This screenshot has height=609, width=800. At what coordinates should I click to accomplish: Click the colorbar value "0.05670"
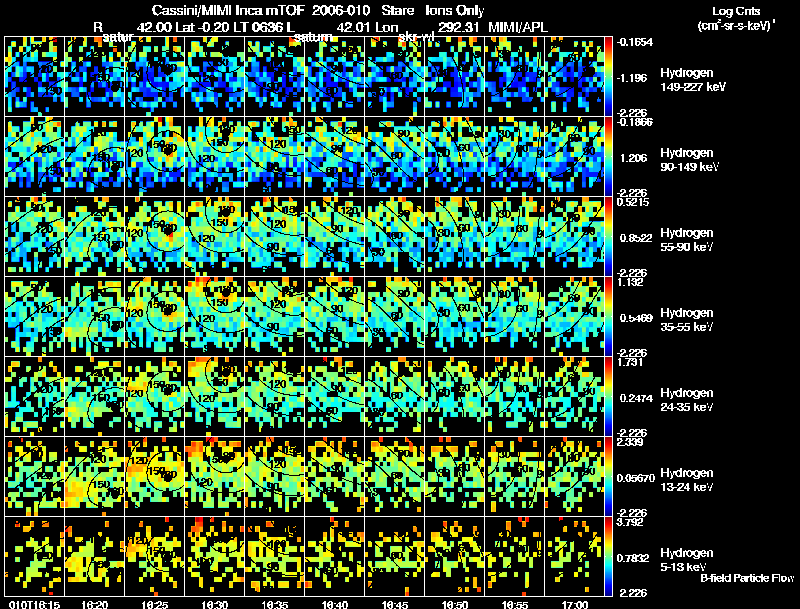click(636, 478)
